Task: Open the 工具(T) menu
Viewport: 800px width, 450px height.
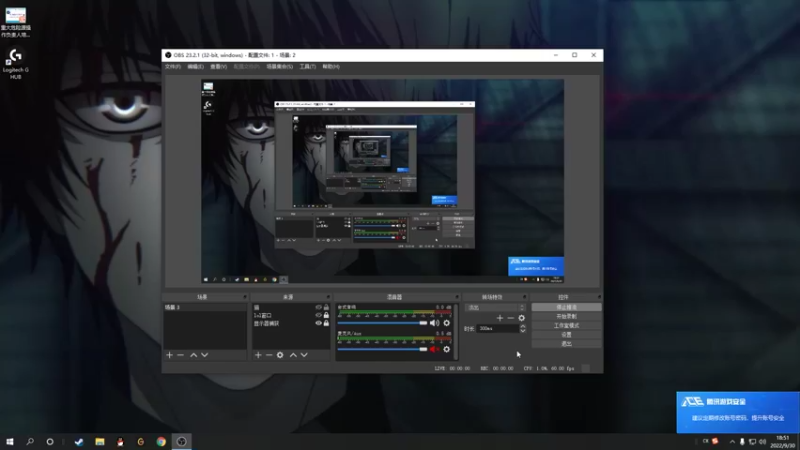Action: 307,67
